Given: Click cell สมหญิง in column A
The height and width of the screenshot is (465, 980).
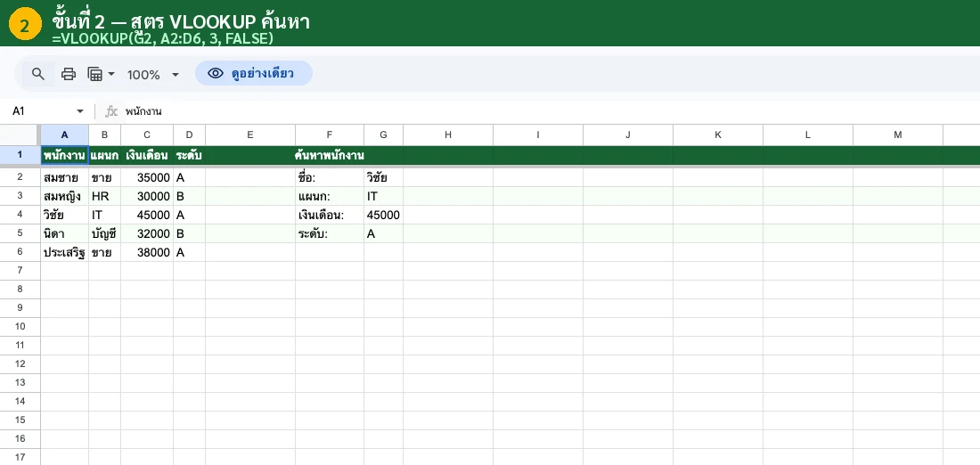Looking at the screenshot, I should pyautogui.click(x=64, y=196).
